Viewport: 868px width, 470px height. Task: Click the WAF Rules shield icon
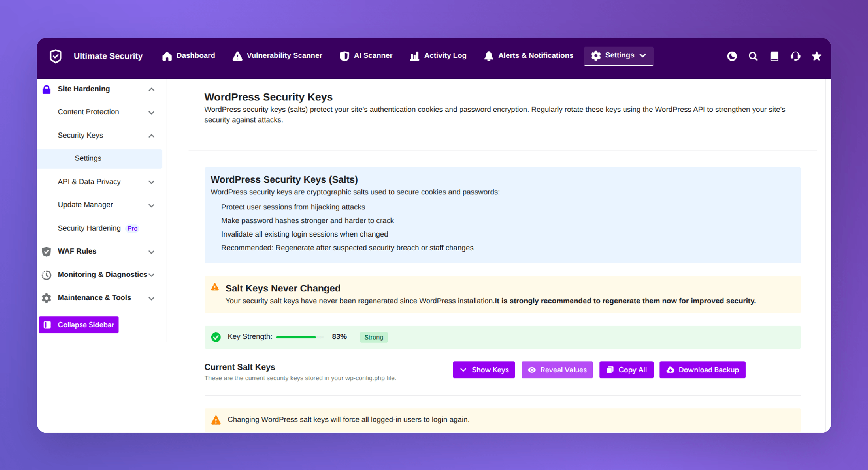47,252
